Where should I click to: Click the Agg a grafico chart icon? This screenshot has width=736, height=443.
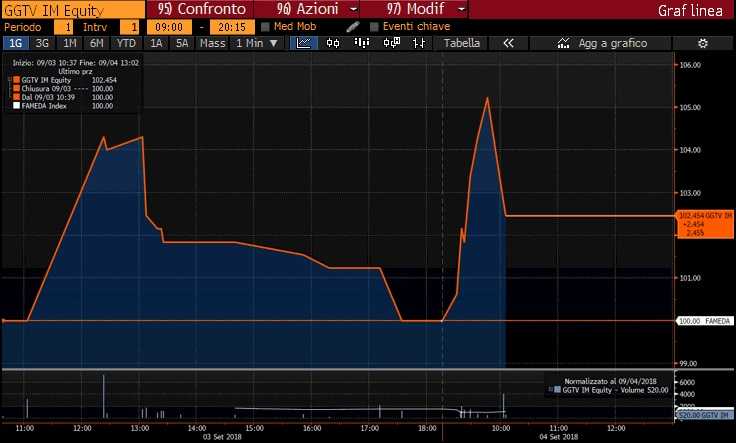563,43
